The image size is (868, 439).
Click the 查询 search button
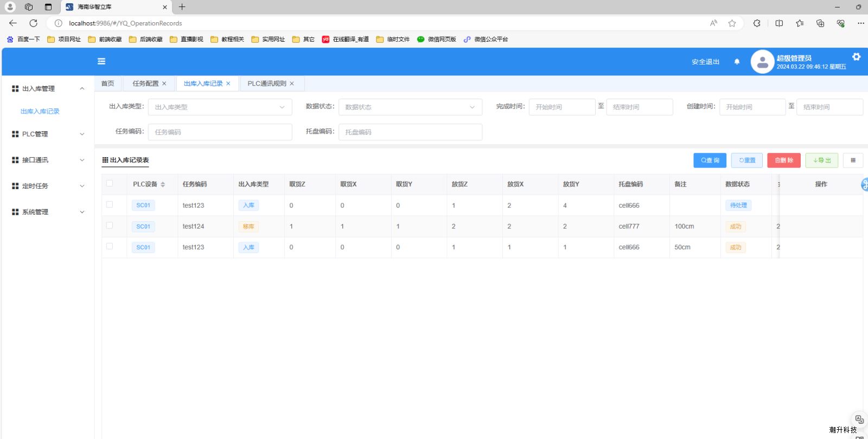(710, 160)
